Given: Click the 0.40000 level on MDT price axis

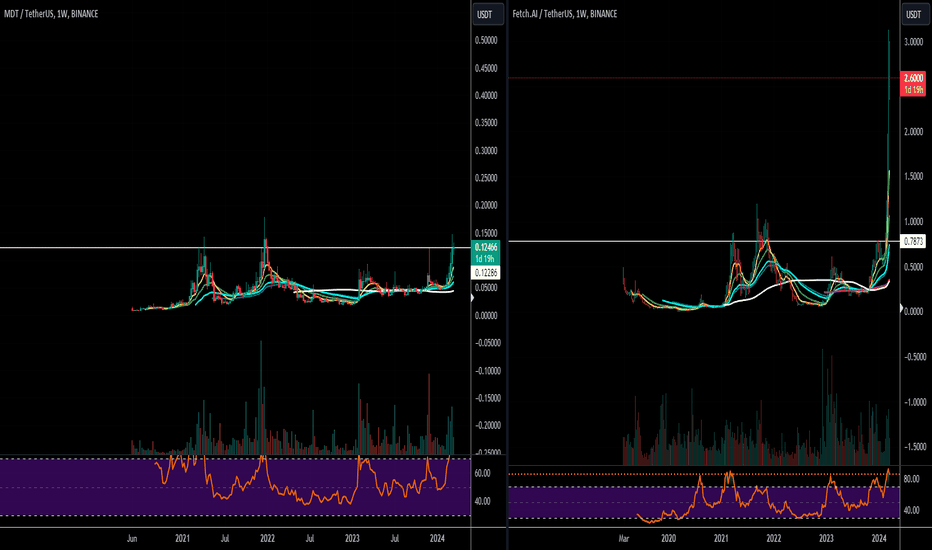Looking at the screenshot, I should click(486, 96).
